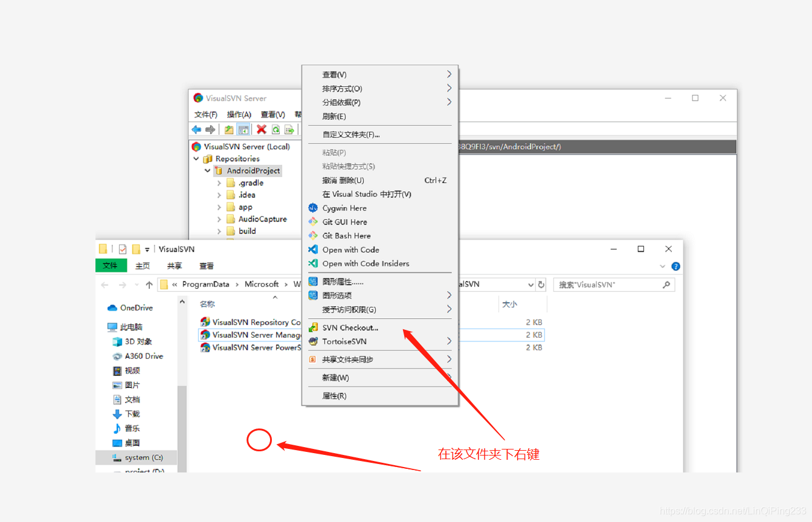Click the blue VS Code icon beside Open with Code

pos(313,250)
